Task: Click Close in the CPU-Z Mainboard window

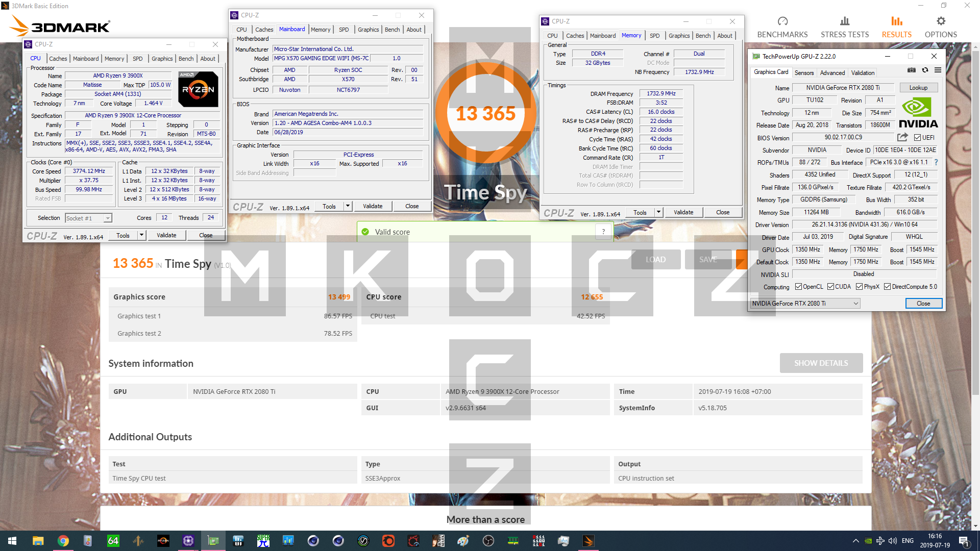Action: (412, 206)
